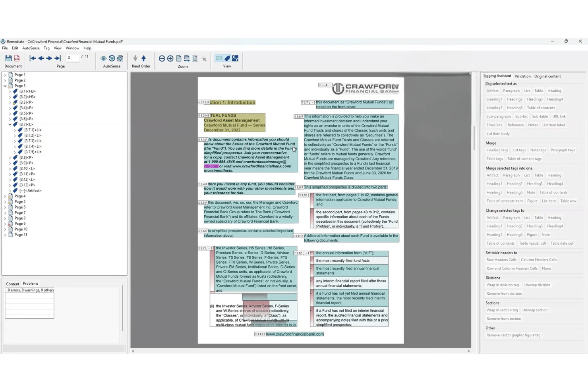Click the AutoSense refresh eye icon
The width and height of the screenshot is (588, 392).
[x=112, y=58]
